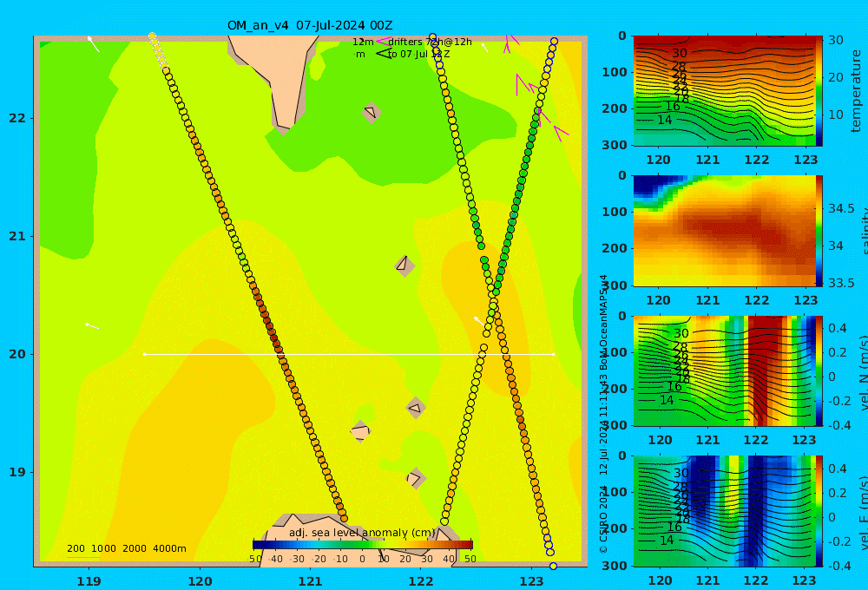Click the 30 contour label in vel. E panel
The width and height of the screenshot is (868, 590).
pyautogui.click(x=681, y=473)
